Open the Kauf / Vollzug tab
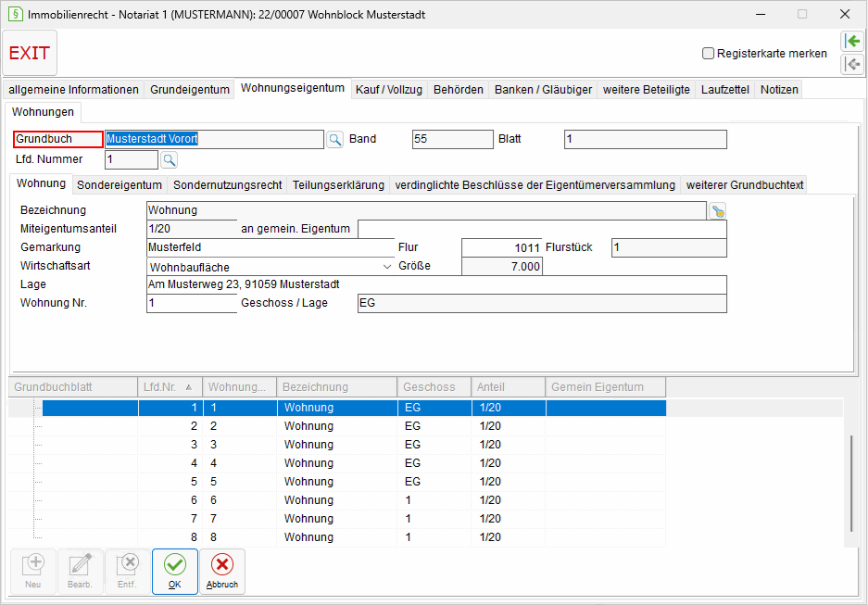The image size is (868, 605). (389, 90)
